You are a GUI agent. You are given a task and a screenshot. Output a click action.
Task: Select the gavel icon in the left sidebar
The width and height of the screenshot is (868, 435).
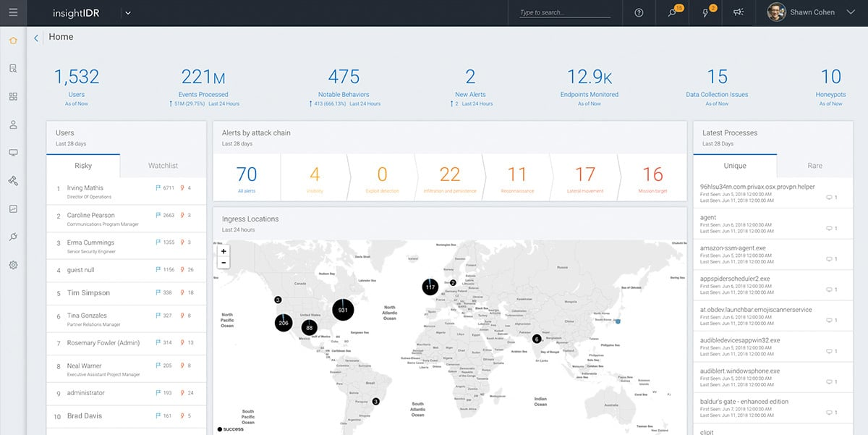13,180
